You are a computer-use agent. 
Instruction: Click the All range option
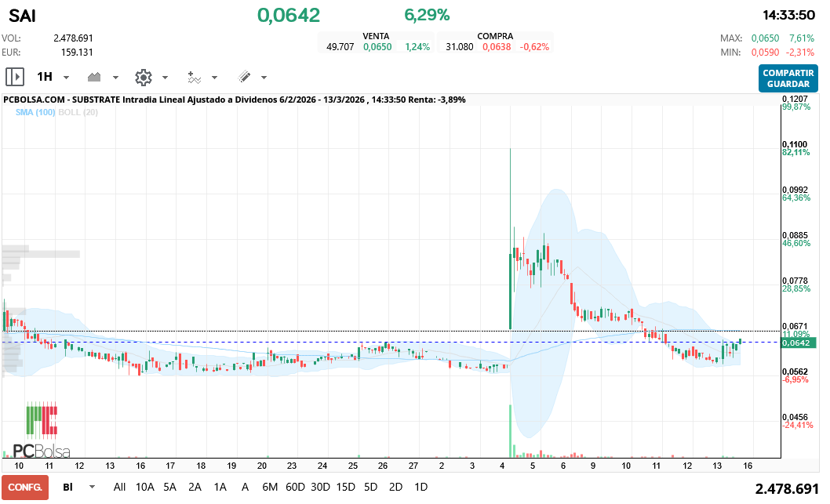point(119,487)
